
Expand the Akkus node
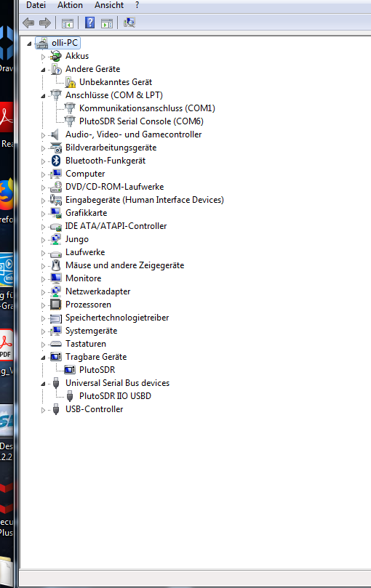click(x=43, y=57)
